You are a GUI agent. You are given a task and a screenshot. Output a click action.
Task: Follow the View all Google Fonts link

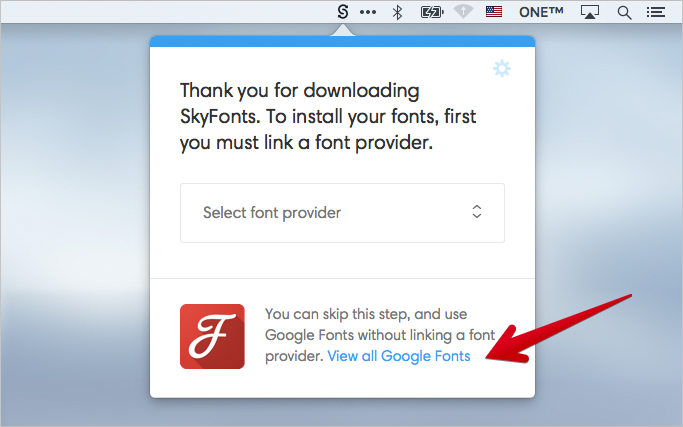399,356
